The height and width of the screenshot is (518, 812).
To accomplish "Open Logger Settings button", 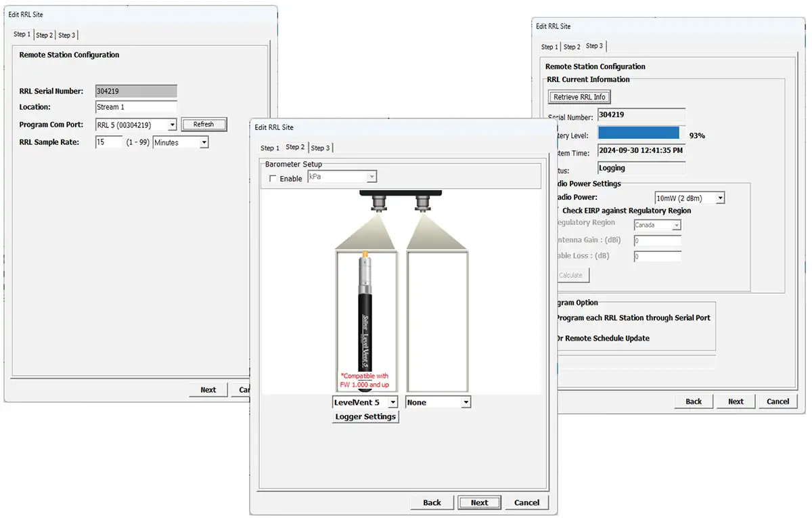I will coord(365,417).
